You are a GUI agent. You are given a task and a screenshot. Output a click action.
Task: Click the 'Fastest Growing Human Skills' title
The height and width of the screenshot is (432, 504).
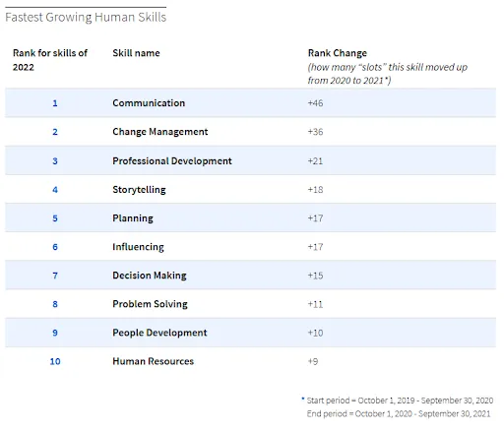click(x=86, y=18)
